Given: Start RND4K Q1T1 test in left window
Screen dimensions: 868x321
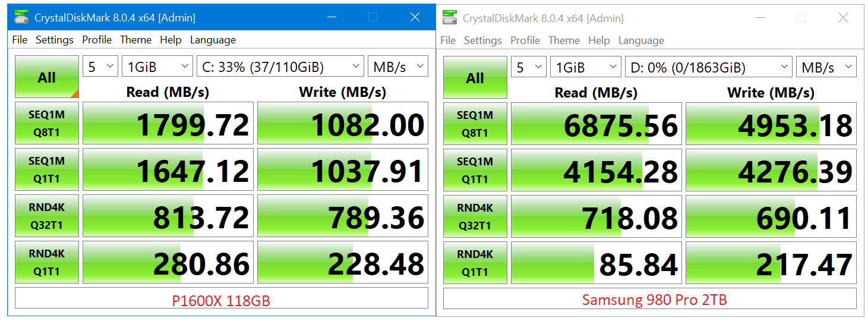Looking at the screenshot, I should (47, 262).
